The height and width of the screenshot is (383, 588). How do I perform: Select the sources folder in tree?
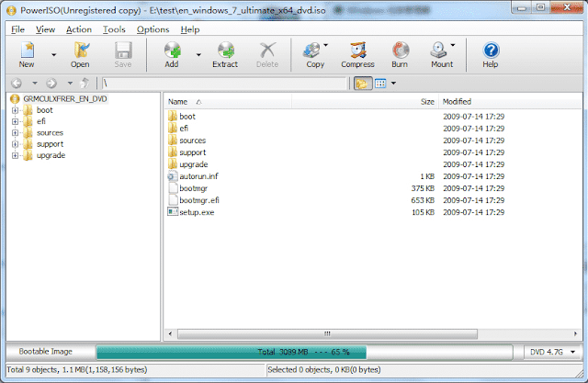pos(50,132)
